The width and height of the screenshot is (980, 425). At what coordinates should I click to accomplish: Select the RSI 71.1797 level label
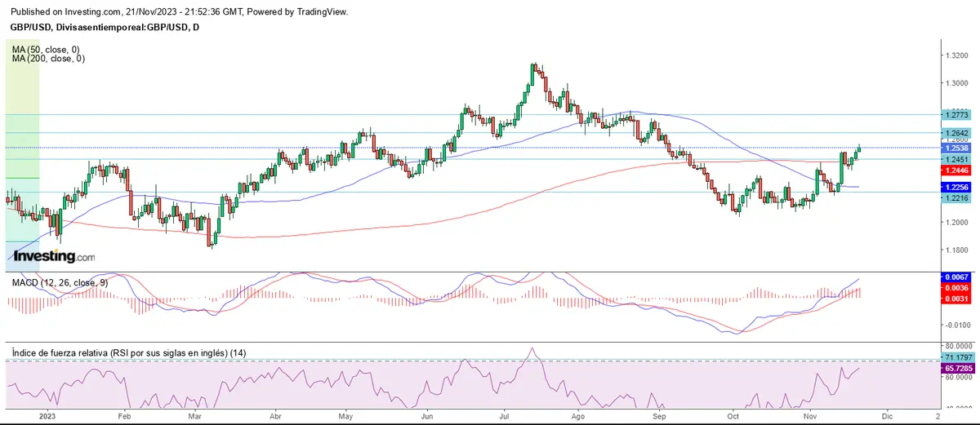tap(955, 358)
